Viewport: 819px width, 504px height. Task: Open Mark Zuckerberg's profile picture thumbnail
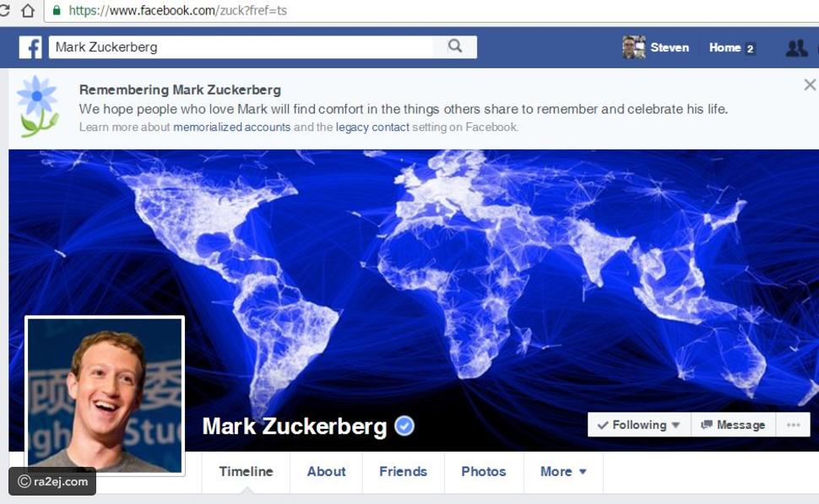(105, 396)
